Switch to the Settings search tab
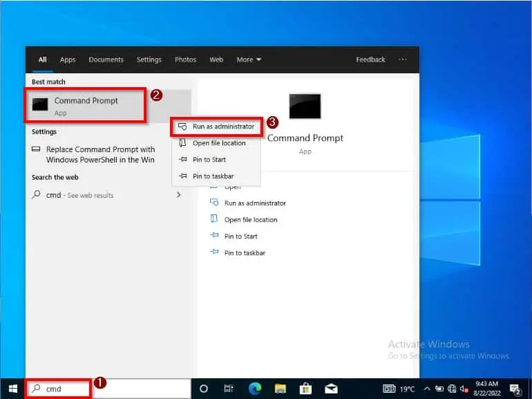Viewport: 532px width, 399px height. pyautogui.click(x=149, y=59)
